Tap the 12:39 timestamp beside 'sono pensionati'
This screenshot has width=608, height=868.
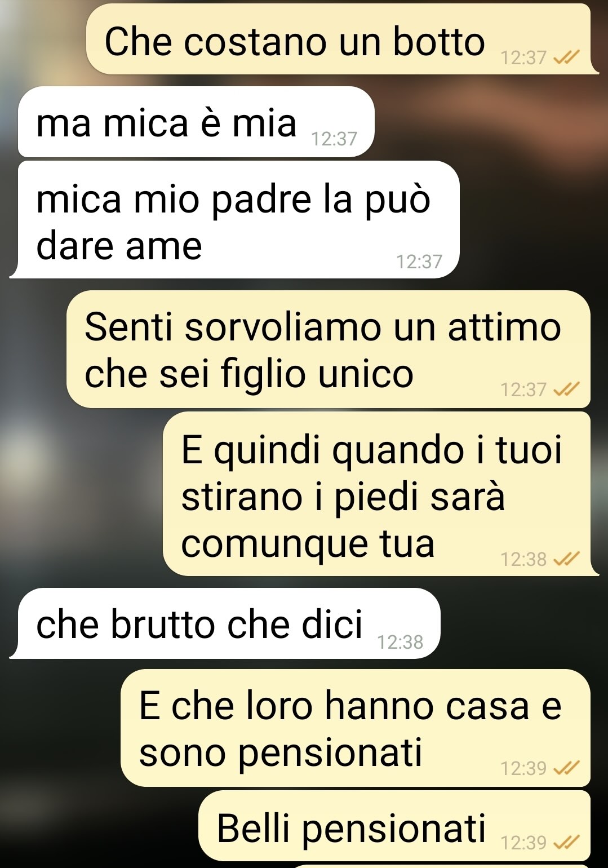click(523, 768)
